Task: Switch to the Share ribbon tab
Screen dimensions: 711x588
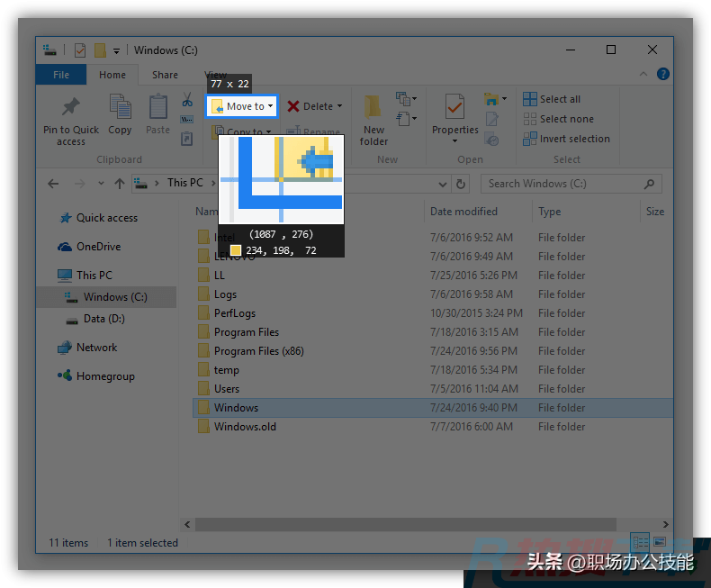Action: coord(165,75)
